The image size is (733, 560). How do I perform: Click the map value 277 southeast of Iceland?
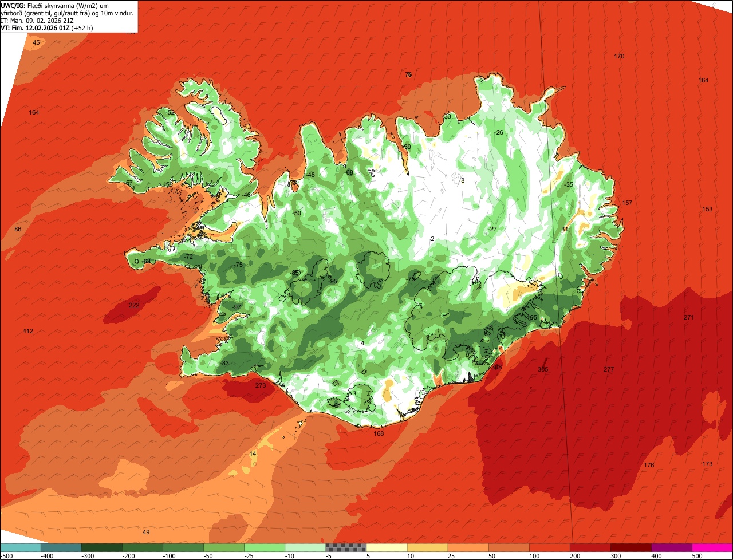click(x=609, y=369)
